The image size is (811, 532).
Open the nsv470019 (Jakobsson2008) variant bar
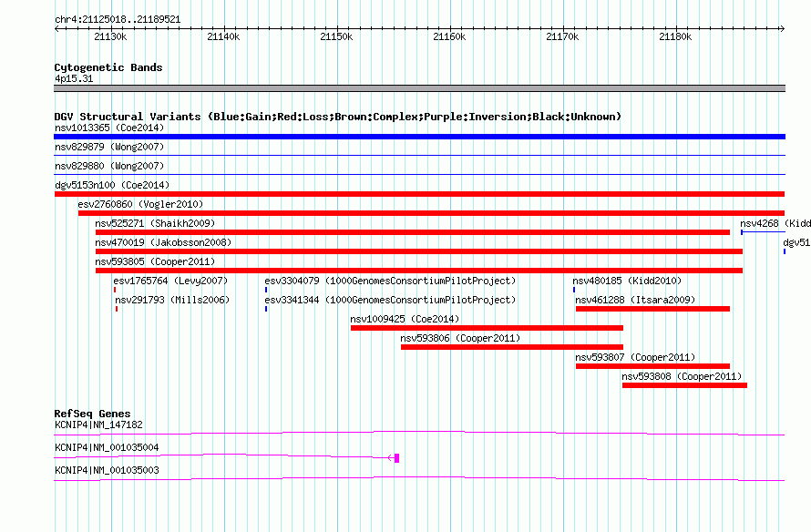[419, 251]
